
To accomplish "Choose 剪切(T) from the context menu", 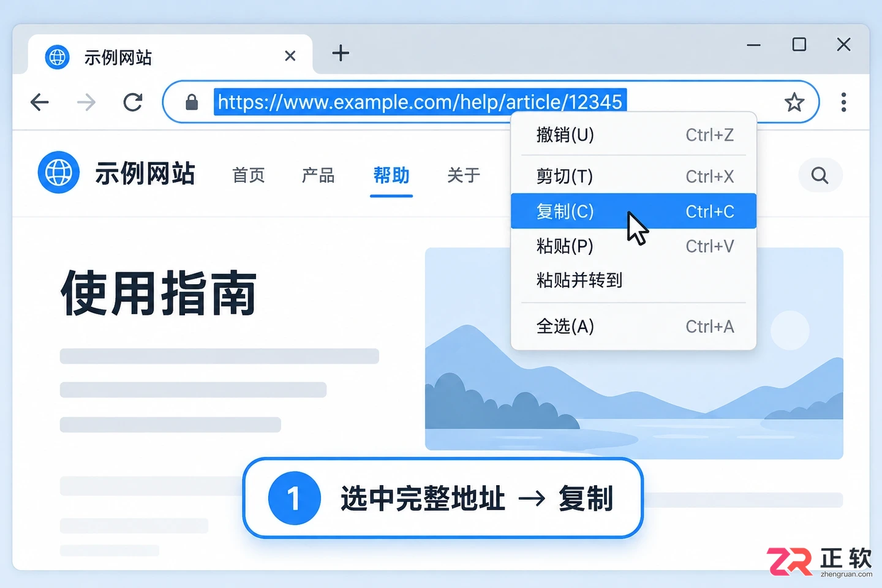I will point(634,176).
